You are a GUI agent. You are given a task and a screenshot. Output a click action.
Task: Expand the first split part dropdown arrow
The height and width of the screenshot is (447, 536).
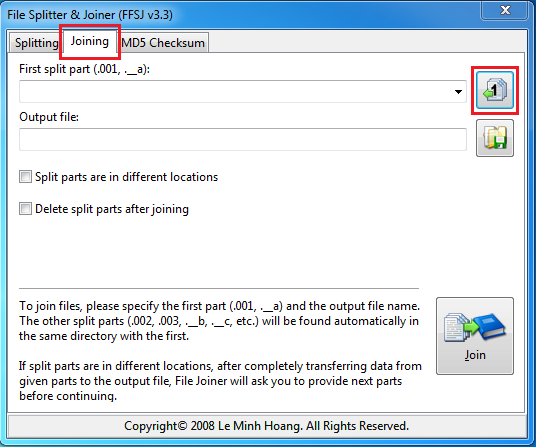[x=458, y=92]
